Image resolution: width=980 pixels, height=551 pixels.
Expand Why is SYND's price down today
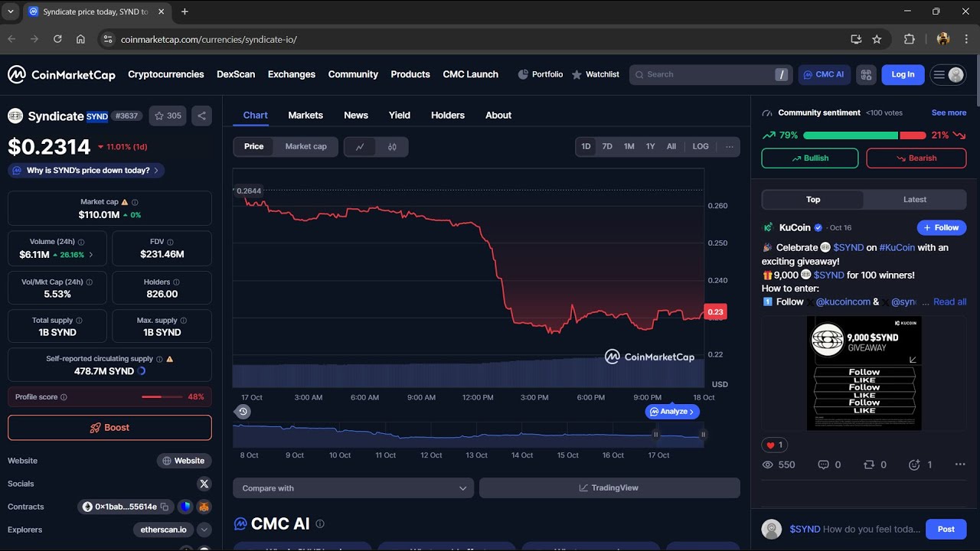click(86, 171)
